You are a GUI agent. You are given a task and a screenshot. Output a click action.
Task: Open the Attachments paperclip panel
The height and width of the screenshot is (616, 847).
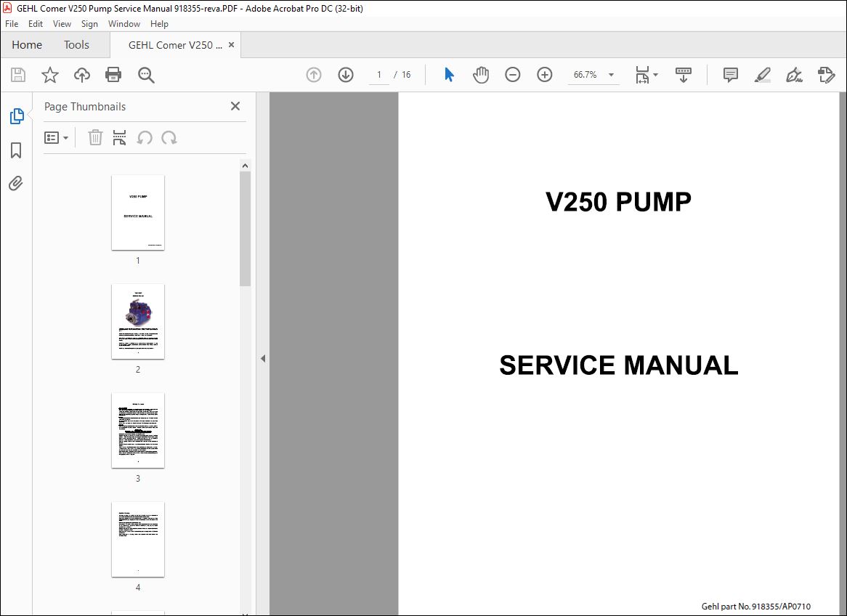pos(16,184)
